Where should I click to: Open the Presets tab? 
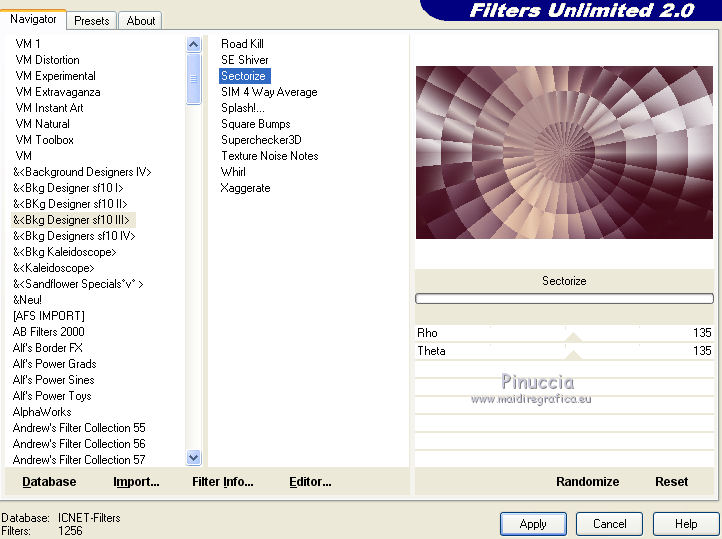[x=92, y=21]
